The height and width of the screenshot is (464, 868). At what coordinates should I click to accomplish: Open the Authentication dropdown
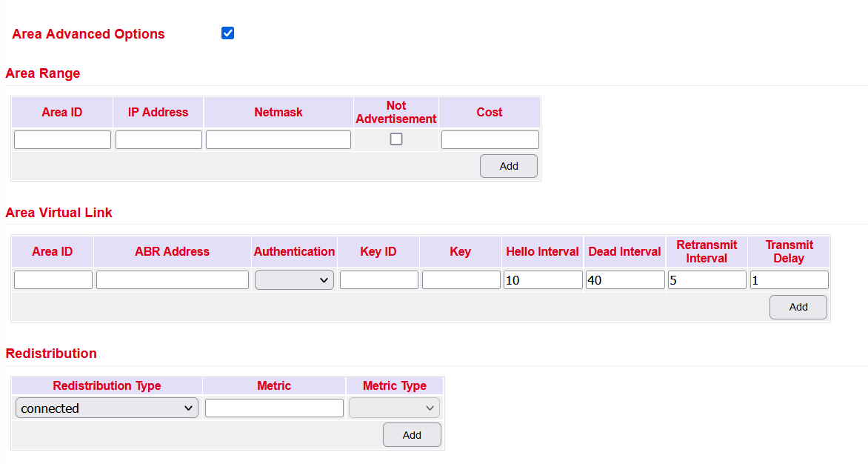tap(294, 279)
